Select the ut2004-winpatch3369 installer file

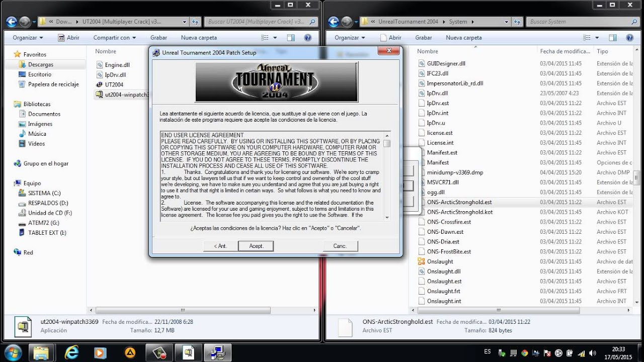coord(122,95)
